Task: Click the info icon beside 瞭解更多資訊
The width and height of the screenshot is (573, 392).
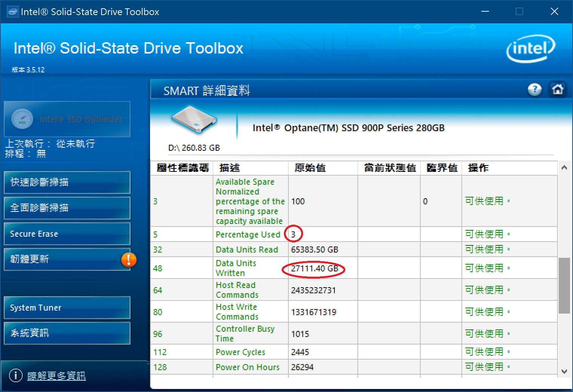Action: pos(15,375)
